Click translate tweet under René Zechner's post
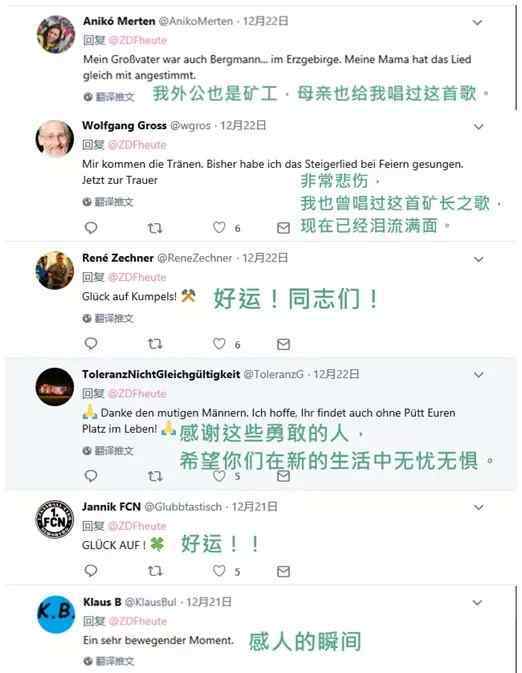This screenshot has height=673, width=522. (x=109, y=318)
